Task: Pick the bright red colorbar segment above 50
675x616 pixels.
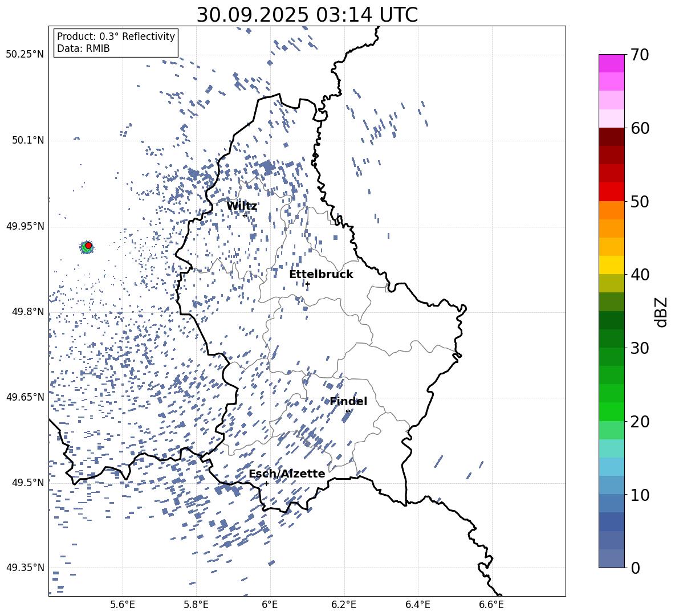Action: coord(612,191)
